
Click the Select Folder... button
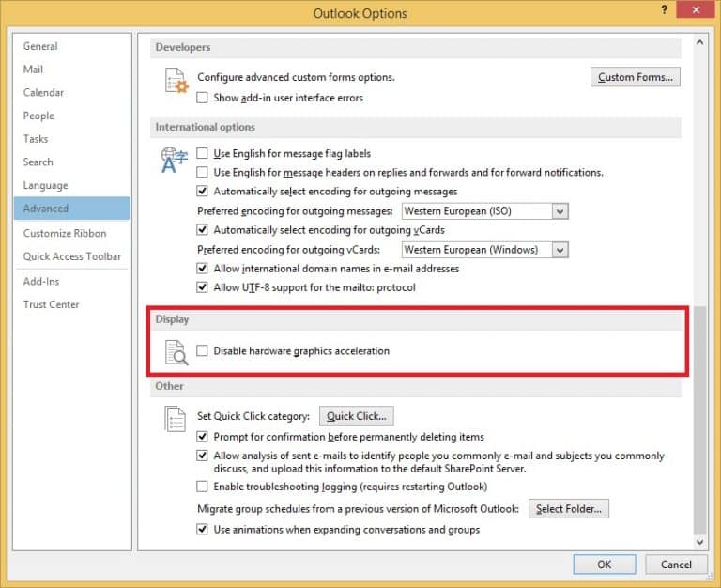568,508
